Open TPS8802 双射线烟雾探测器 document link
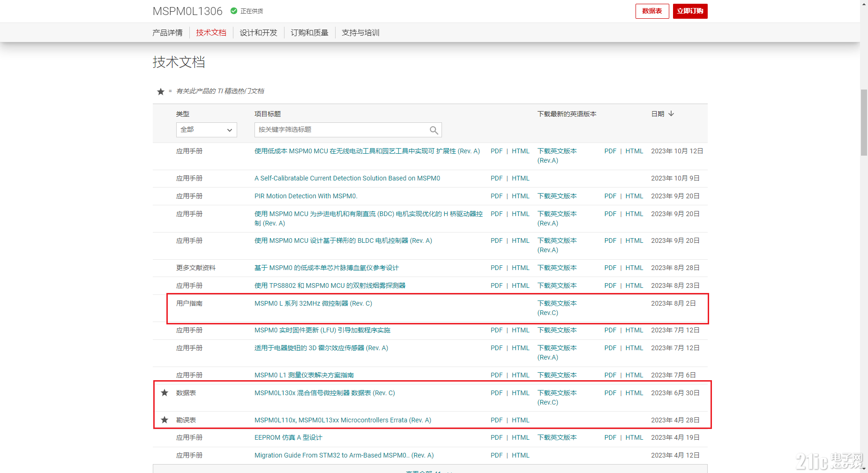 330,285
